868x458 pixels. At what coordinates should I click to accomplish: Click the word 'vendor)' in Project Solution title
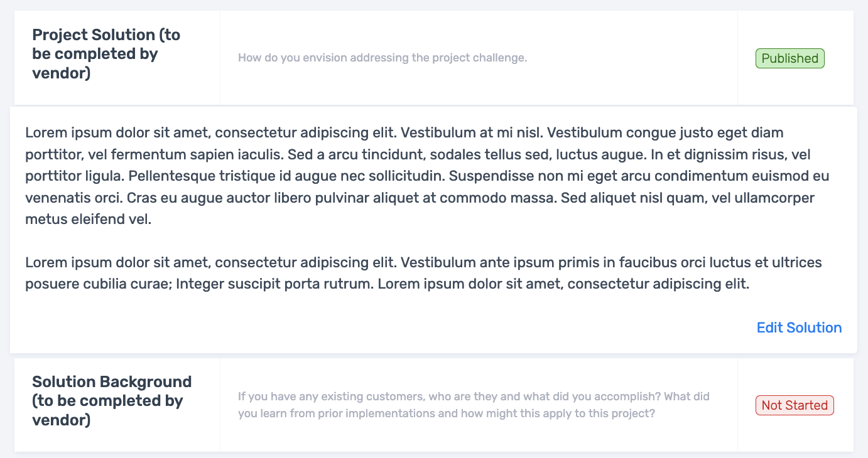point(62,73)
